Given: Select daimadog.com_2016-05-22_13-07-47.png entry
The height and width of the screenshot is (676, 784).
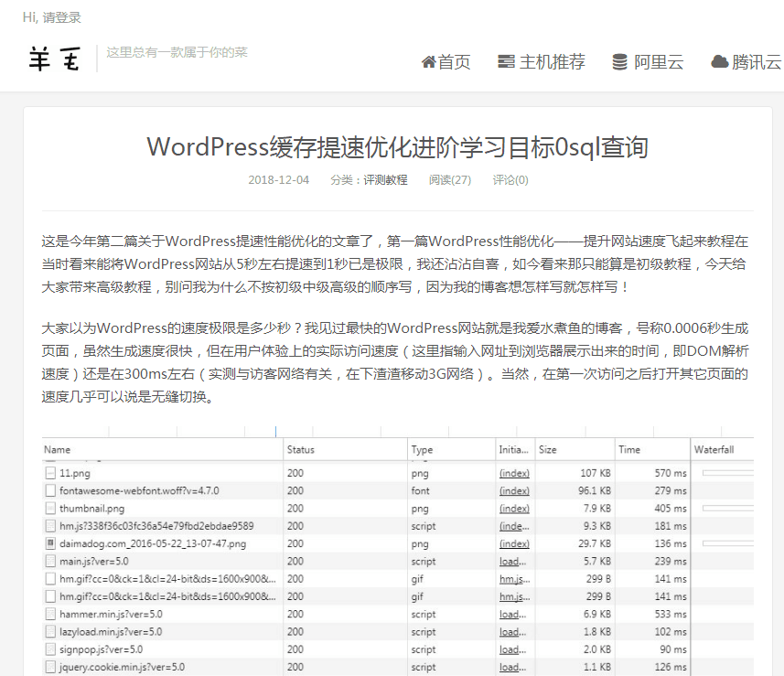Looking at the screenshot, I should [153, 543].
